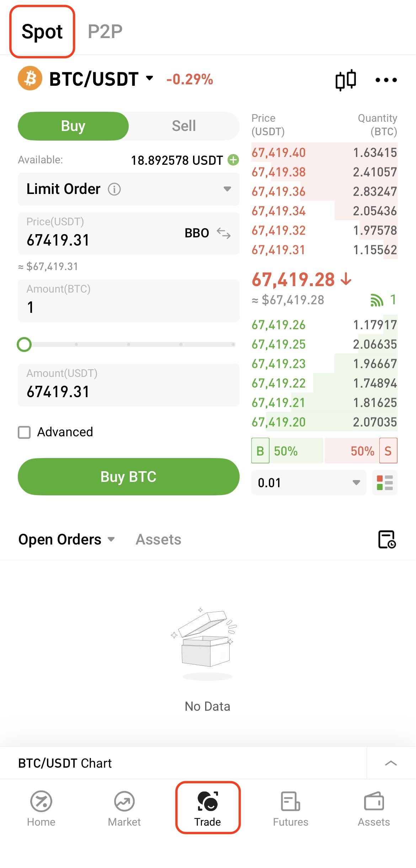Tap the green plus deposit USDT icon

pos(233,160)
